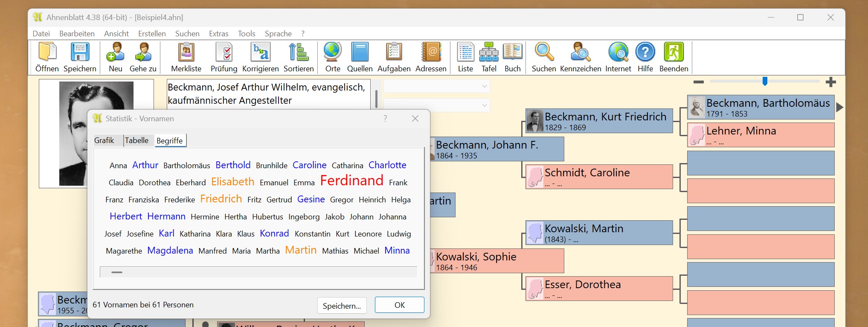Click the Speichern floppy disk icon
The image size is (868, 327).
[80, 53]
